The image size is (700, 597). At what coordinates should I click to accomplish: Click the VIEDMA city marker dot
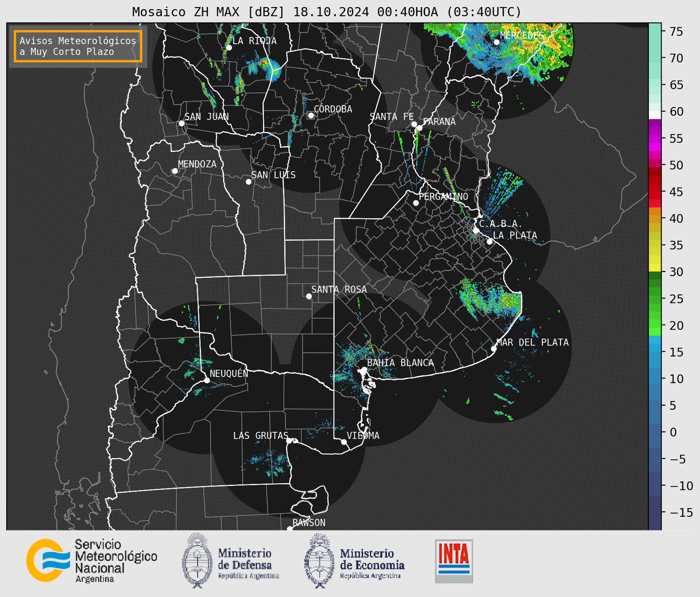[x=344, y=442]
